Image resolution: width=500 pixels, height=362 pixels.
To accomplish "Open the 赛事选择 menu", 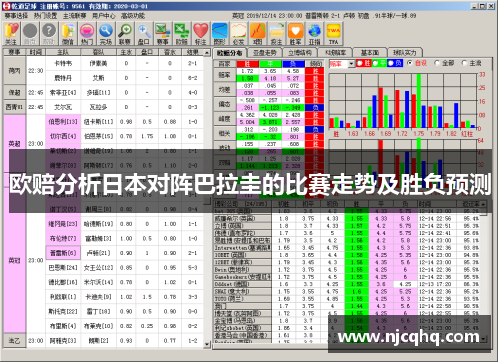I will 16,16.
